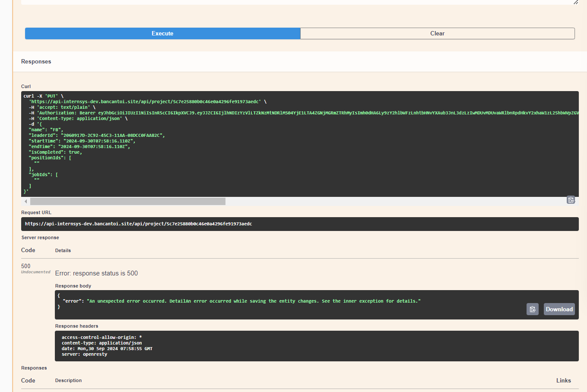
Task: Copy the response body to clipboard
Action: pos(532,309)
